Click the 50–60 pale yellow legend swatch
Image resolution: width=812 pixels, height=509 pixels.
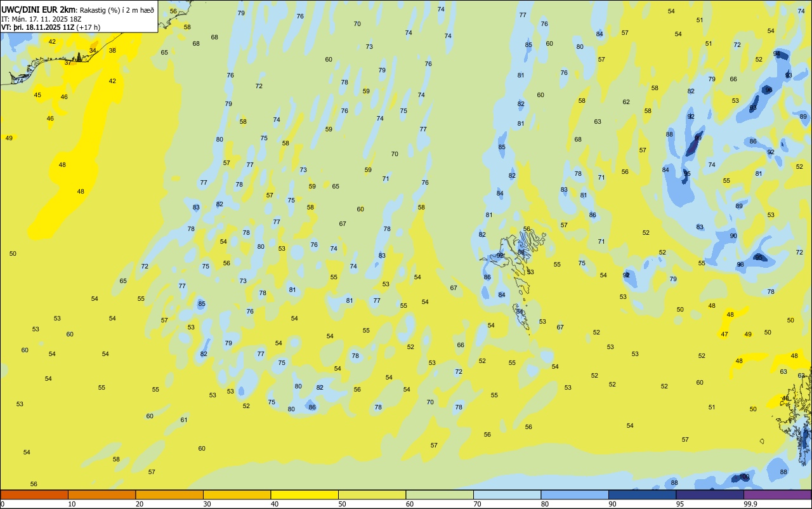(x=372, y=494)
